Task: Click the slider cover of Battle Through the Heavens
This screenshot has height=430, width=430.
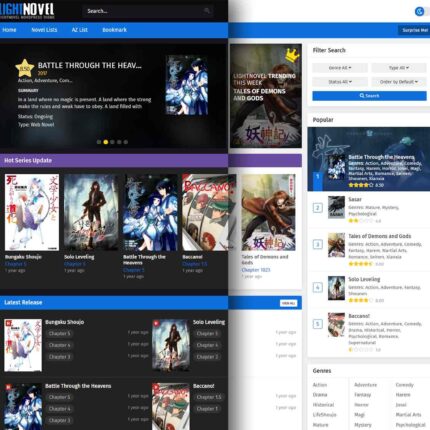Action: 187,86
